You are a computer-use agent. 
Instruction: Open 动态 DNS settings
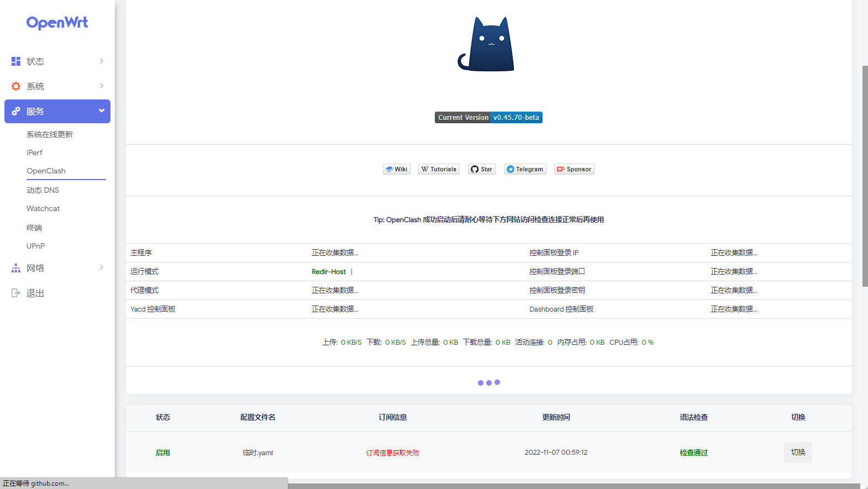click(x=43, y=190)
